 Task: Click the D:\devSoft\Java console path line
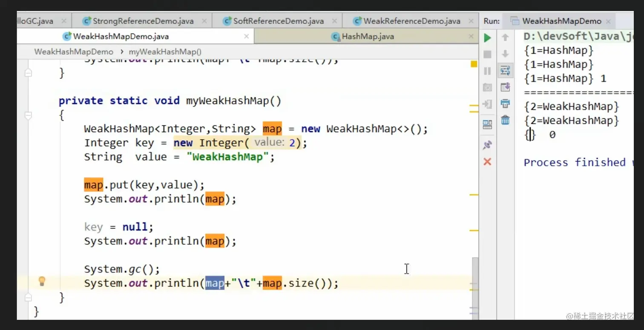coord(578,37)
